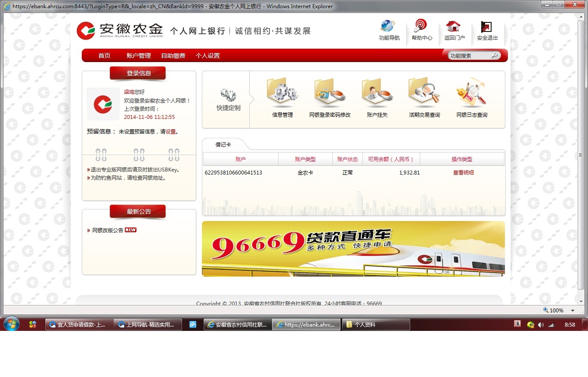The image size is (588, 377).
Task: Click the 安全退出 logout icon
Action: coord(486,27)
